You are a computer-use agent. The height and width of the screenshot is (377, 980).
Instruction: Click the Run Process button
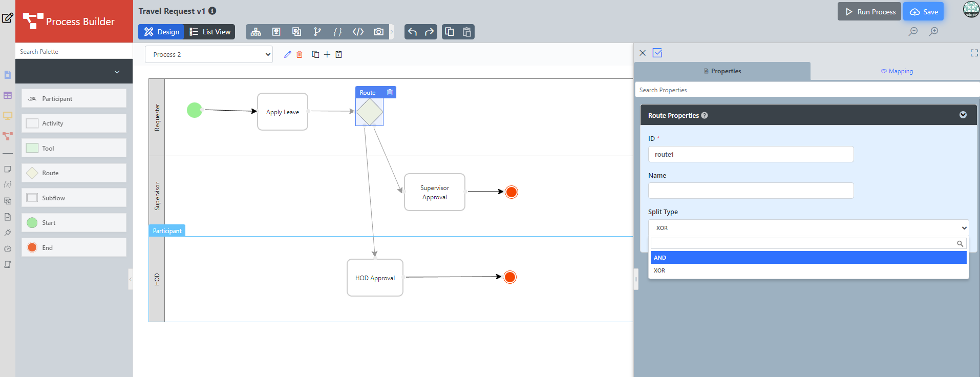pyautogui.click(x=869, y=11)
